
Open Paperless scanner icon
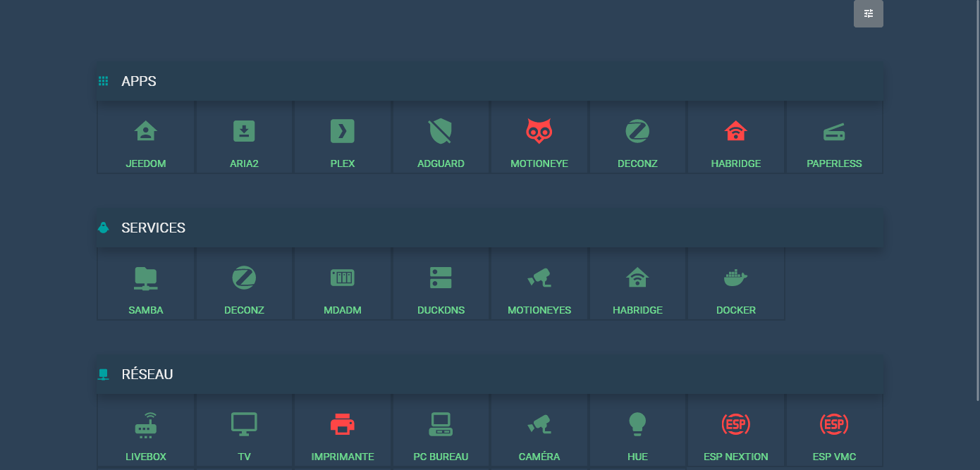[x=834, y=132]
